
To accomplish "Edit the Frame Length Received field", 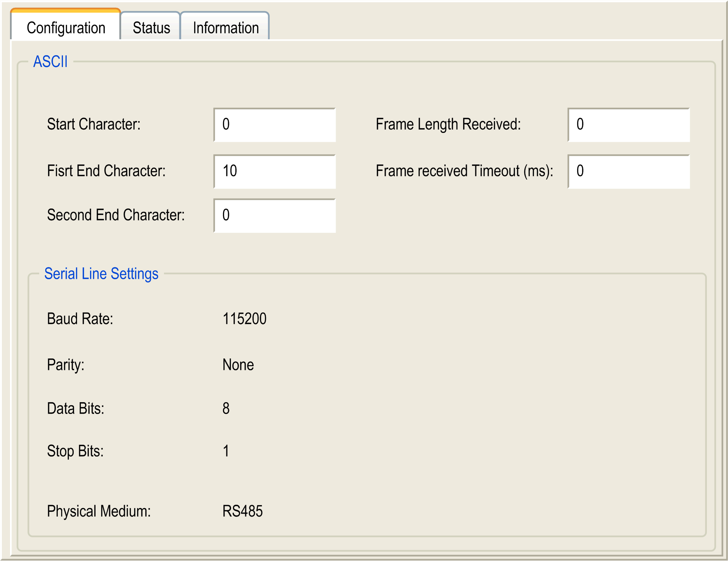I will [628, 125].
